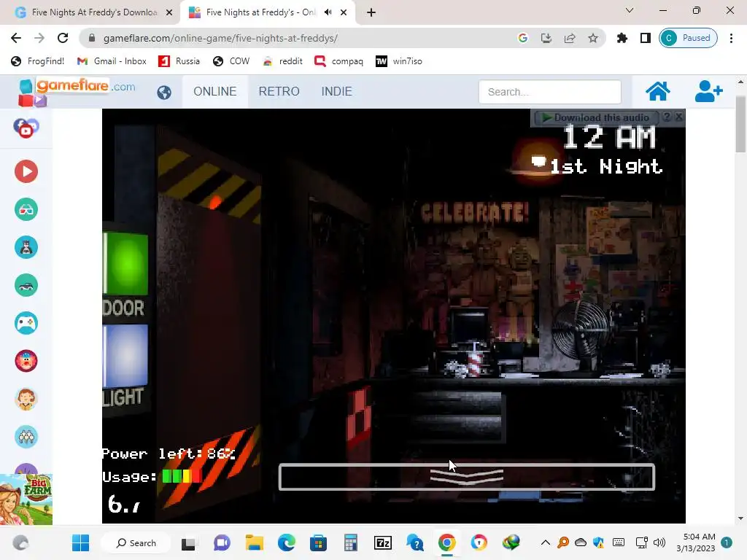Open the Extensions puzzle icon

[x=622, y=38]
